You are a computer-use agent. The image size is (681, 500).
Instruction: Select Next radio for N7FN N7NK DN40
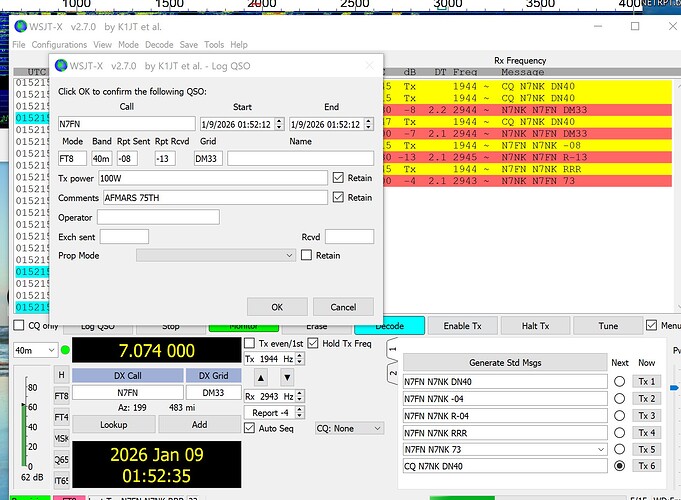(x=619, y=381)
